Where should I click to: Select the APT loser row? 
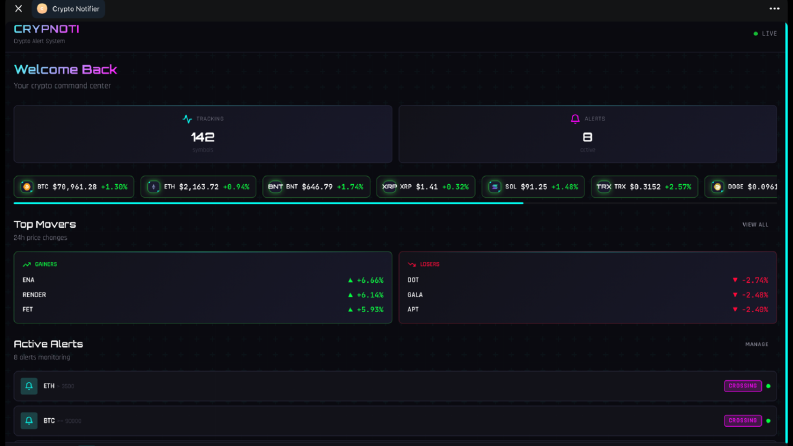coord(588,309)
